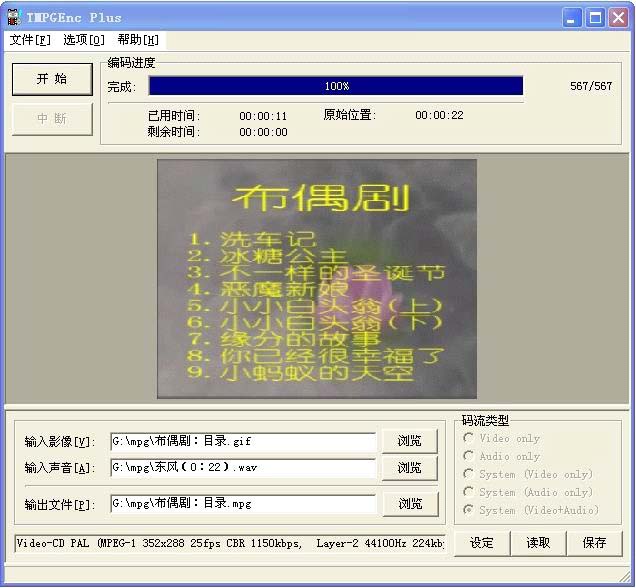This screenshot has width=636, height=588.
Task: Select the System (Video+Audio) radio button
Action: (x=469, y=510)
